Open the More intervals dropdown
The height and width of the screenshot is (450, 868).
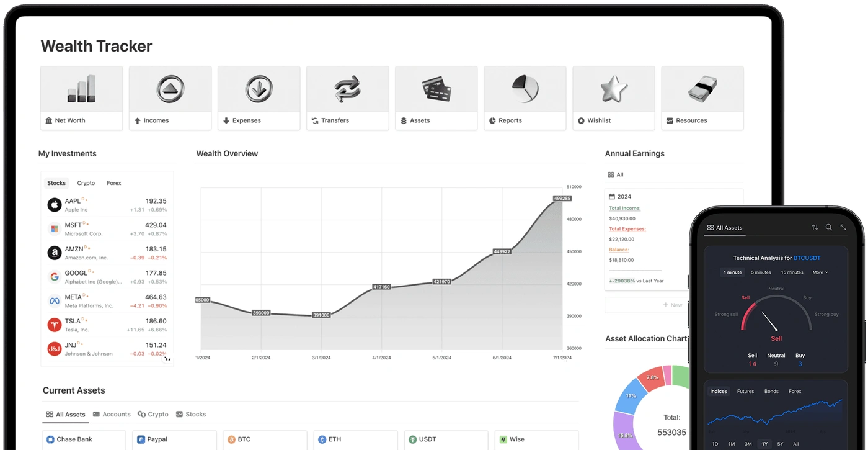pyautogui.click(x=820, y=272)
